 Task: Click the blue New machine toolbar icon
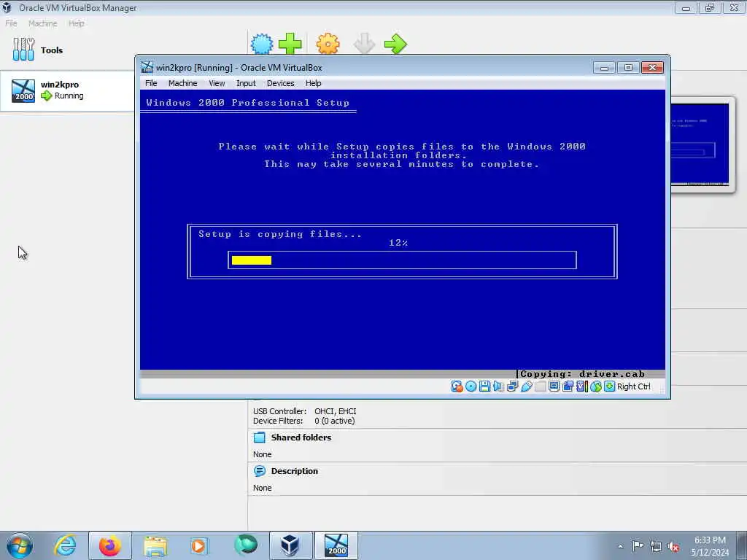click(x=262, y=44)
